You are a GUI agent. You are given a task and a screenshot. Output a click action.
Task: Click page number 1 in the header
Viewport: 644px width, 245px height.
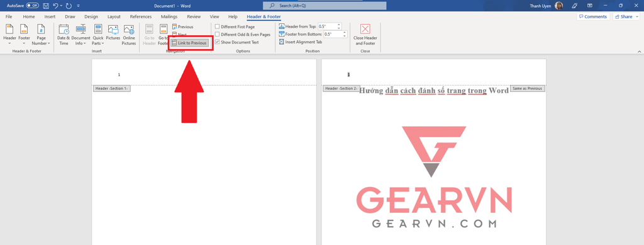pos(119,75)
